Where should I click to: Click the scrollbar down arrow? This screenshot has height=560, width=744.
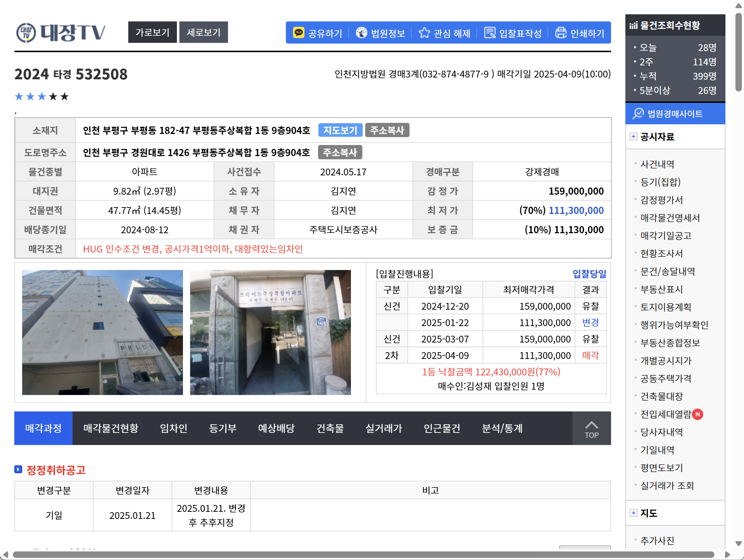[738, 544]
